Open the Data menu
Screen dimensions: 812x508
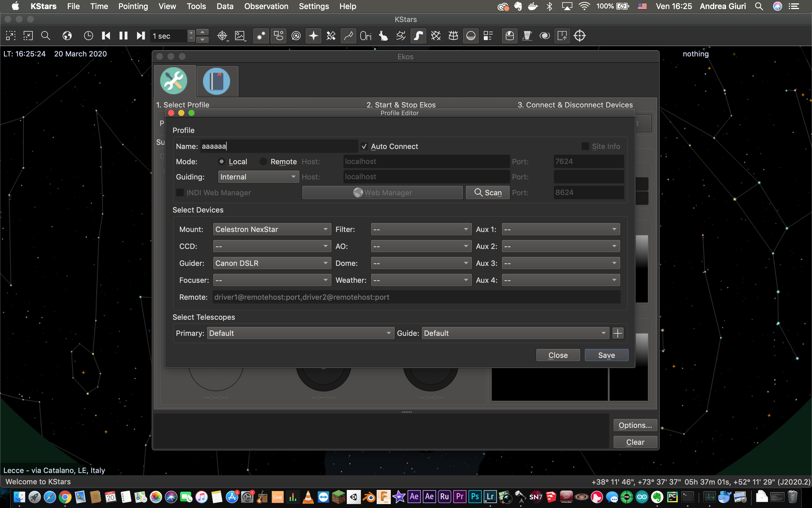[225, 6]
